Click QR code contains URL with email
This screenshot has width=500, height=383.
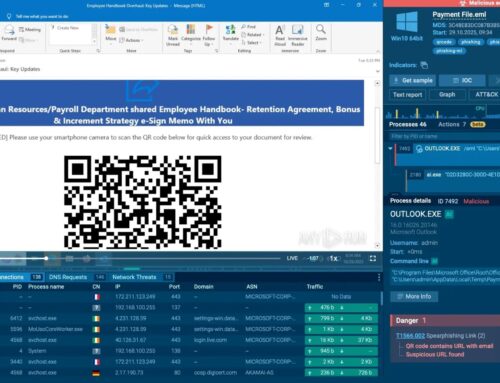tap(449, 346)
